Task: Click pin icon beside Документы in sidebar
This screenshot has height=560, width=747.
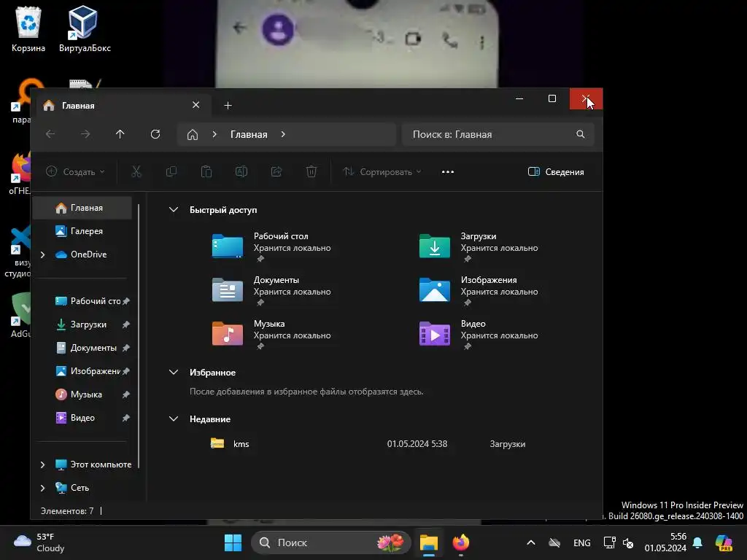Action: tap(125, 348)
